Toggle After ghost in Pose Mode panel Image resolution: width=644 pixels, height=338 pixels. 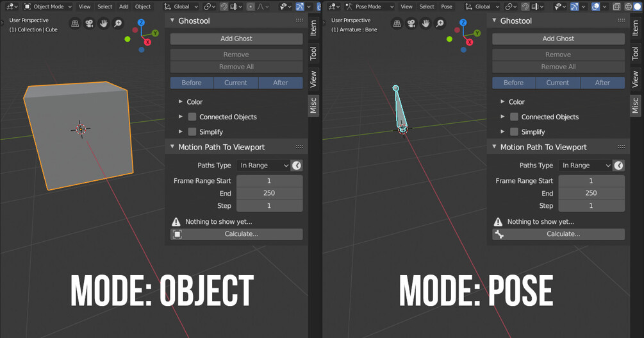[602, 83]
